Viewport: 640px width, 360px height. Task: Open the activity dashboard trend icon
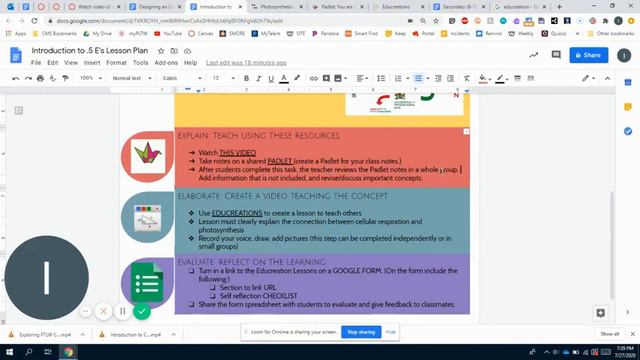[x=534, y=55]
